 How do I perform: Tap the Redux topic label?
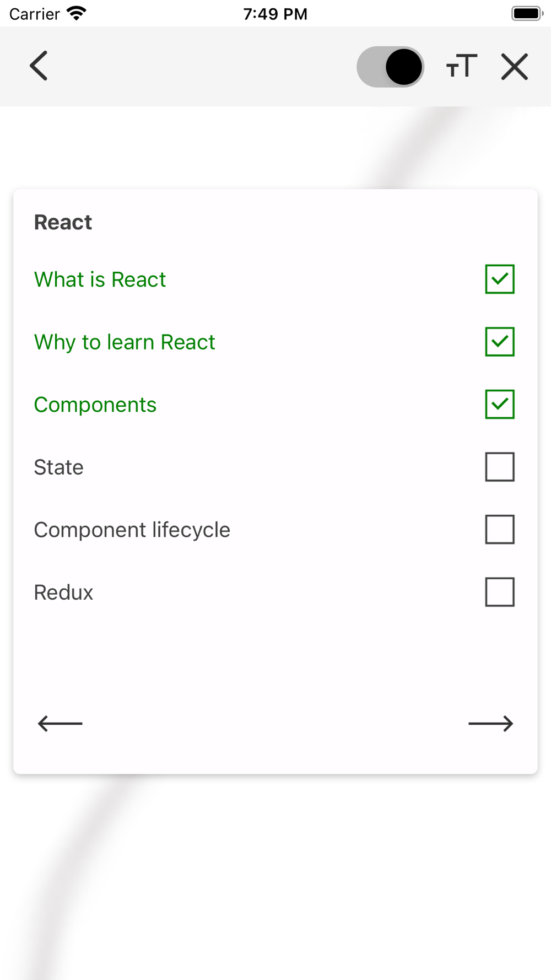point(64,593)
